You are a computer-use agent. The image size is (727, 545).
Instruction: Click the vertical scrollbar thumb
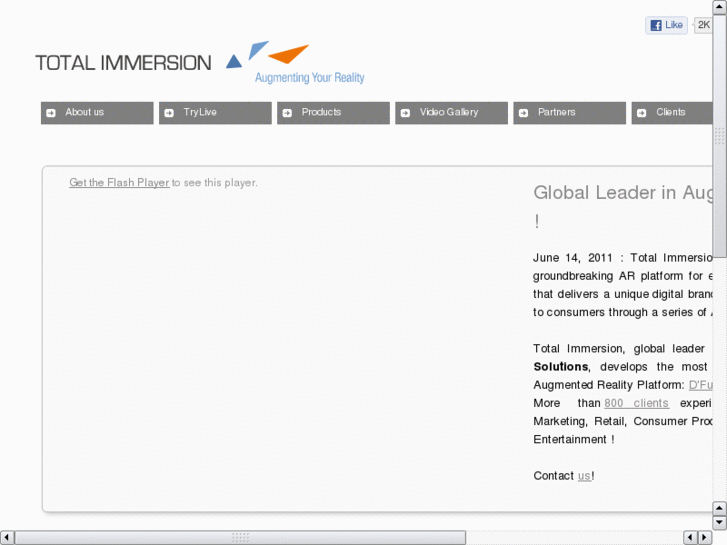[x=720, y=135]
